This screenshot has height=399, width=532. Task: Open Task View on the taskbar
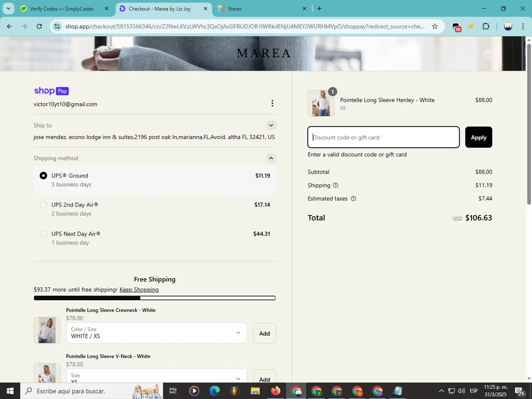tap(173, 391)
